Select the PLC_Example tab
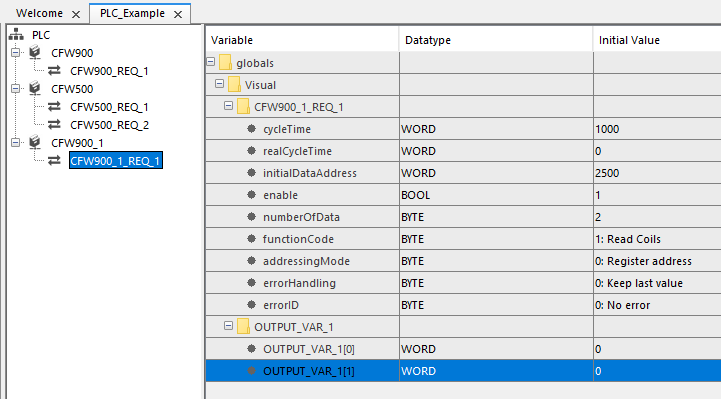This screenshot has width=721, height=399. pos(132,13)
